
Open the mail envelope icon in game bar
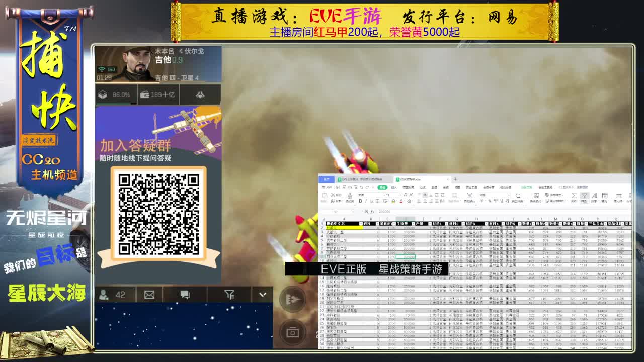coord(149,295)
